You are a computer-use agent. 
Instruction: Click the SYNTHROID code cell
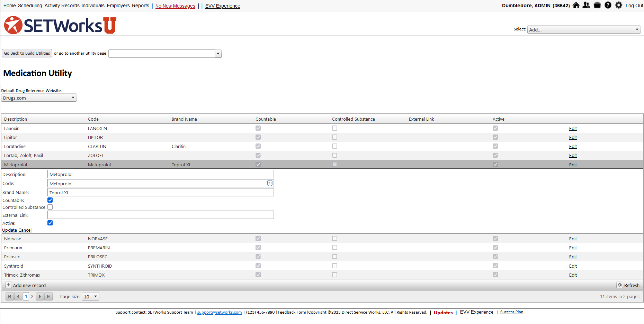100,266
